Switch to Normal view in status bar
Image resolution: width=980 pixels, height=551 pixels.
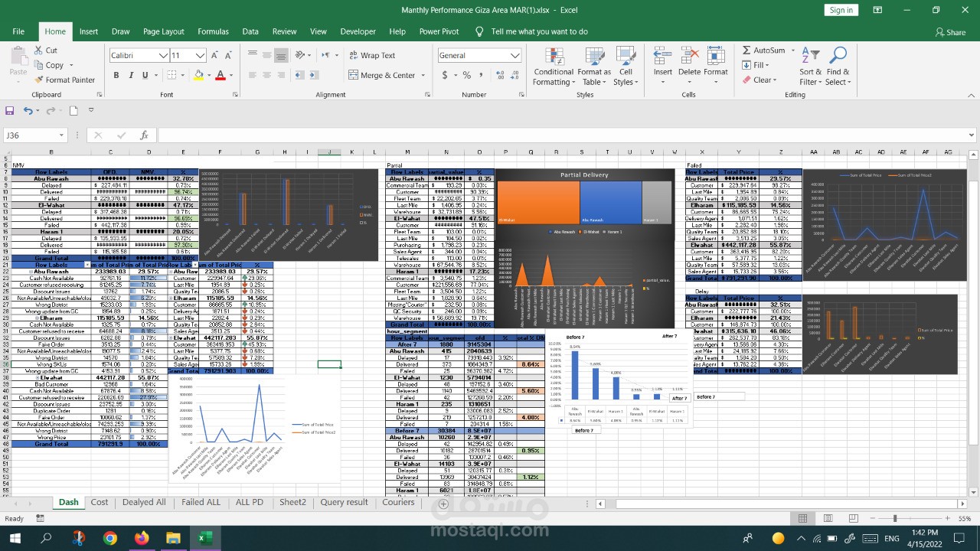tap(802, 518)
